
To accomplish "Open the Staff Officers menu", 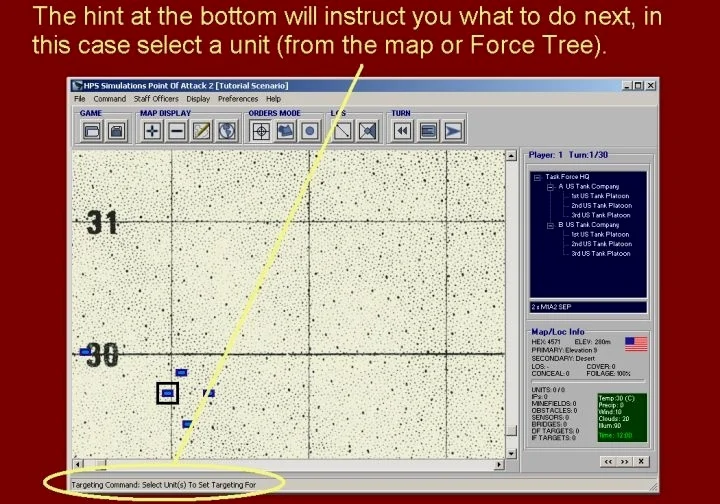I will [156, 99].
